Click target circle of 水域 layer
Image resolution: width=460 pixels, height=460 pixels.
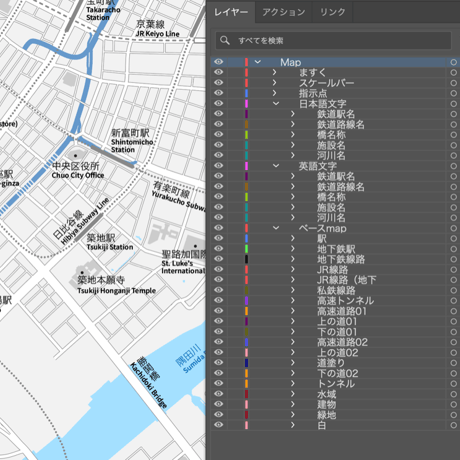[x=453, y=394]
